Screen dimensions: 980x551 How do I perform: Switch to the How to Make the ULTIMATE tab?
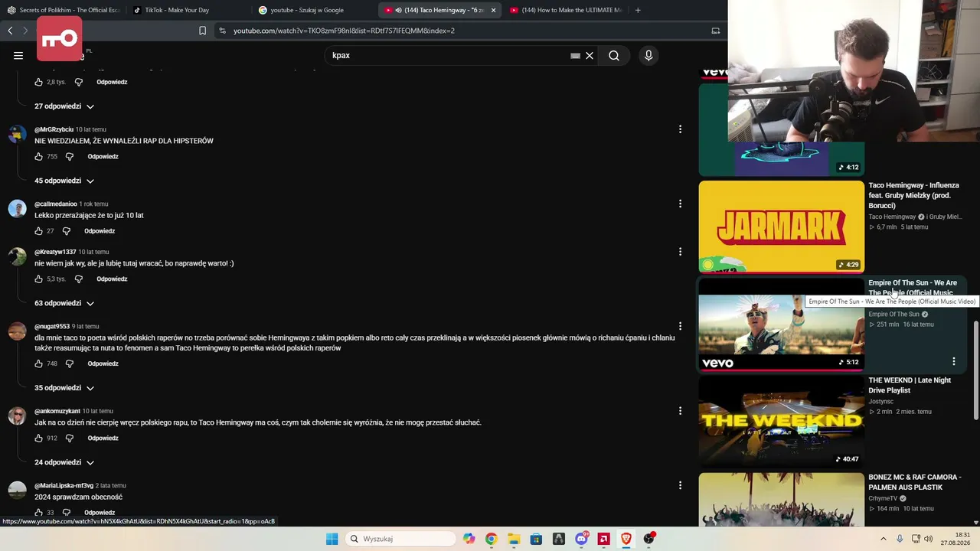click(x=565, y=10)
